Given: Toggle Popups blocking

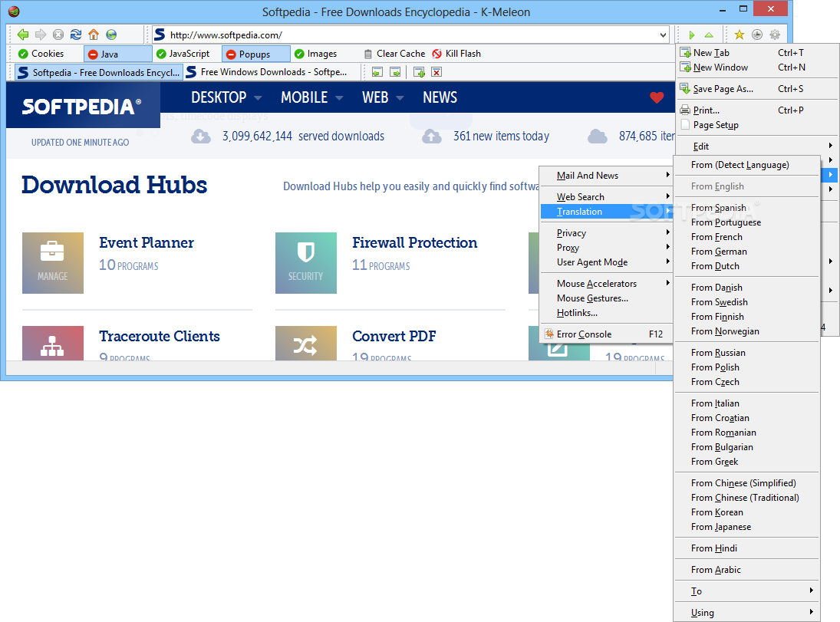Looking at the screenshot, I should tap(256, 54).
